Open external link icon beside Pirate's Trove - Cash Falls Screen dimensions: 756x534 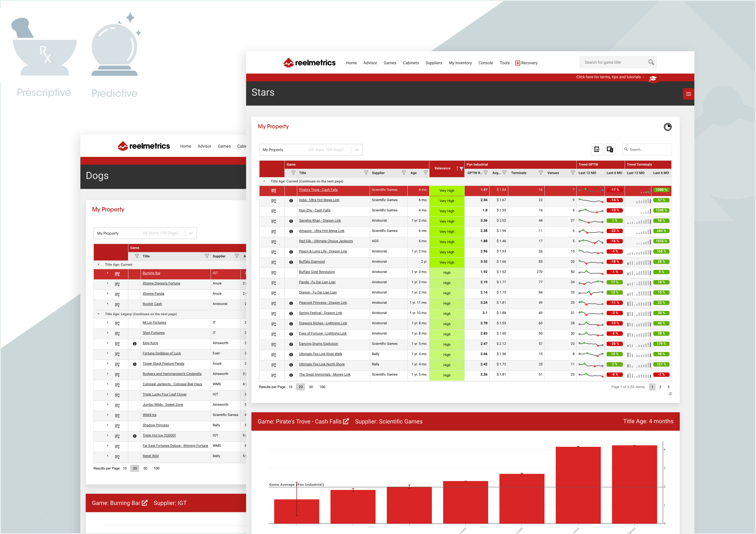click(x=346, y=421)
